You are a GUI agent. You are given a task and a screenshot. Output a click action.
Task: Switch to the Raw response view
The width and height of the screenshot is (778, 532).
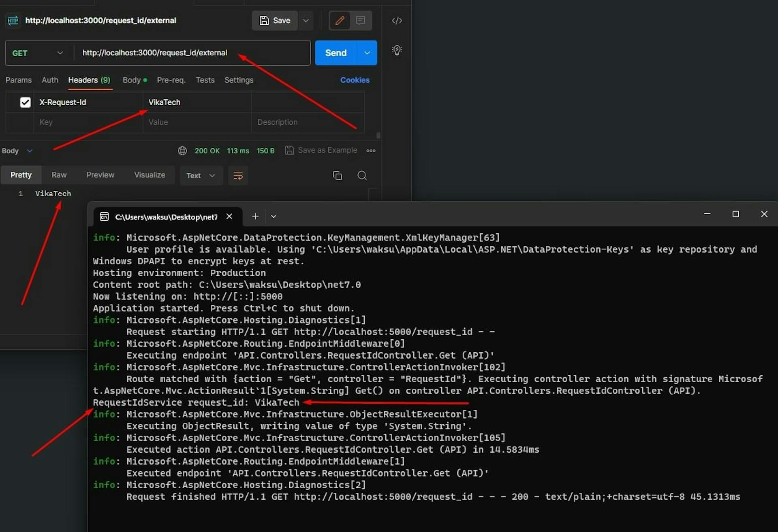(59, 174)
